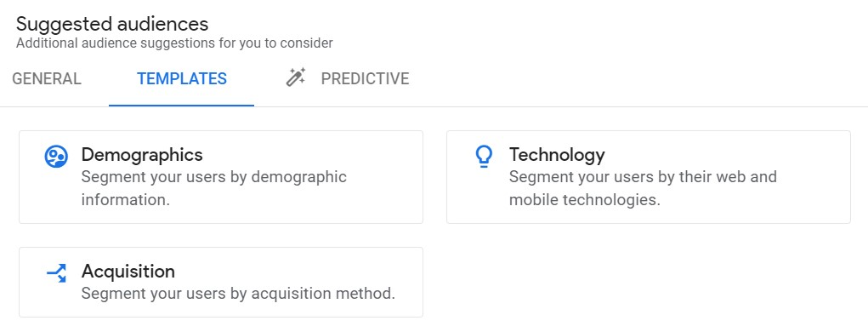Click the Demographics title text
The width and height of the screenshot is (868, 332).
coord(142,155)
